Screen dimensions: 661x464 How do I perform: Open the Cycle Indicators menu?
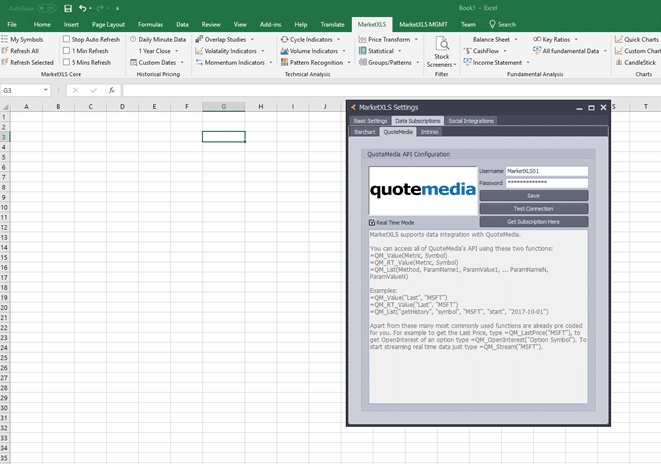pos(311,39)
